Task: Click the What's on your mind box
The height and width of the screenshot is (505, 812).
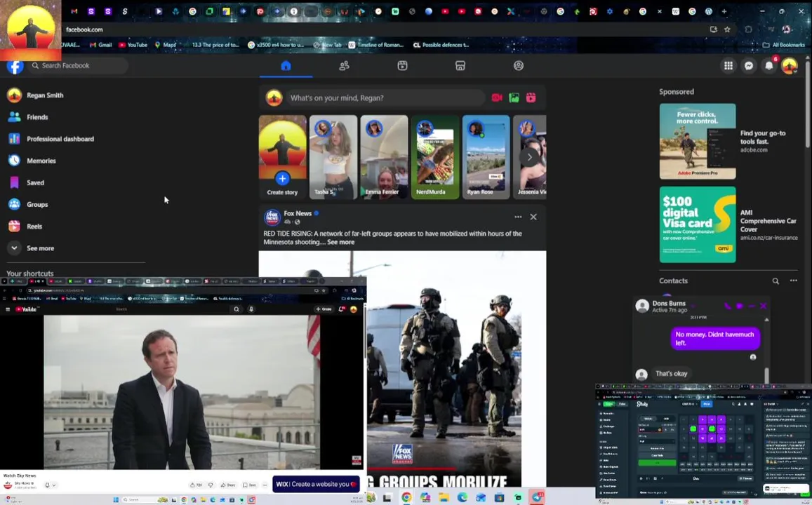Action: pos(387,97)
